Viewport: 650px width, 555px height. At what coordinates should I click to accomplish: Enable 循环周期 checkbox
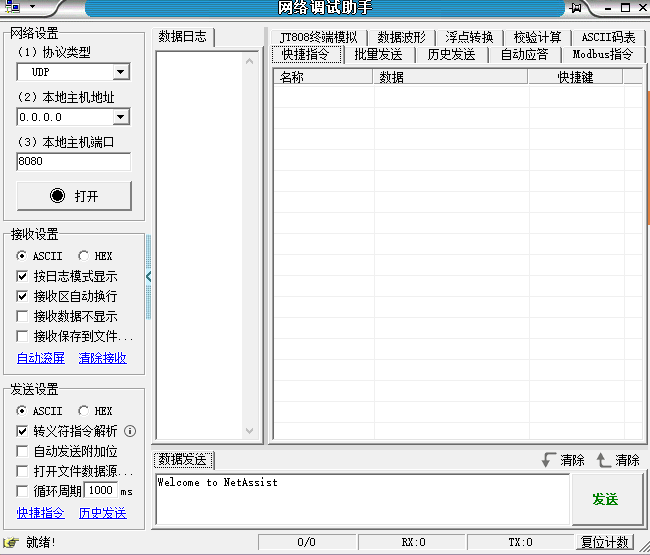click(x=22, y=491)
